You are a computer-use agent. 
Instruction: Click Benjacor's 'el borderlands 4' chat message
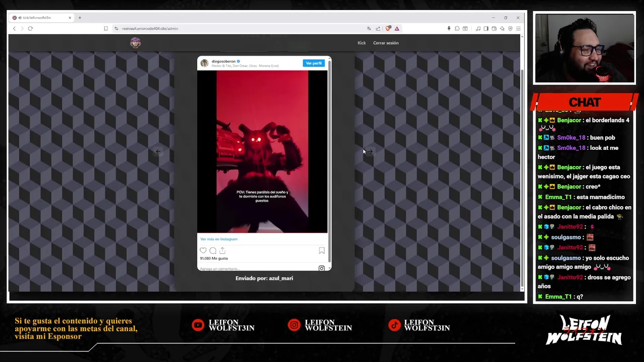[584, 124]
